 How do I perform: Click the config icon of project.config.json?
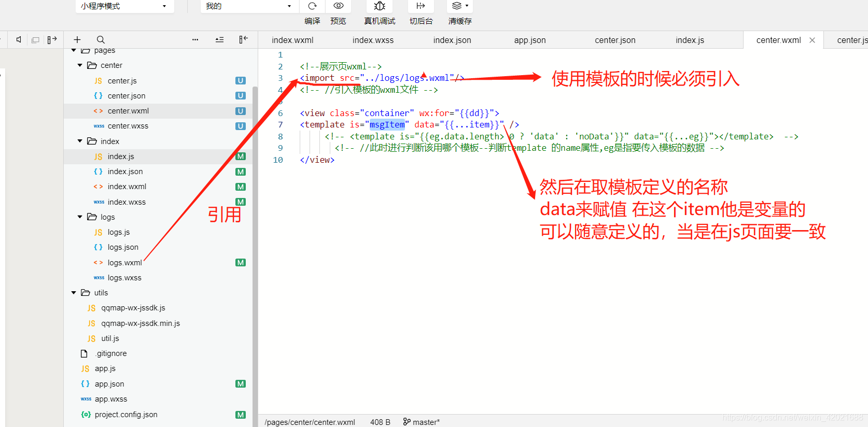pos(86,415)
